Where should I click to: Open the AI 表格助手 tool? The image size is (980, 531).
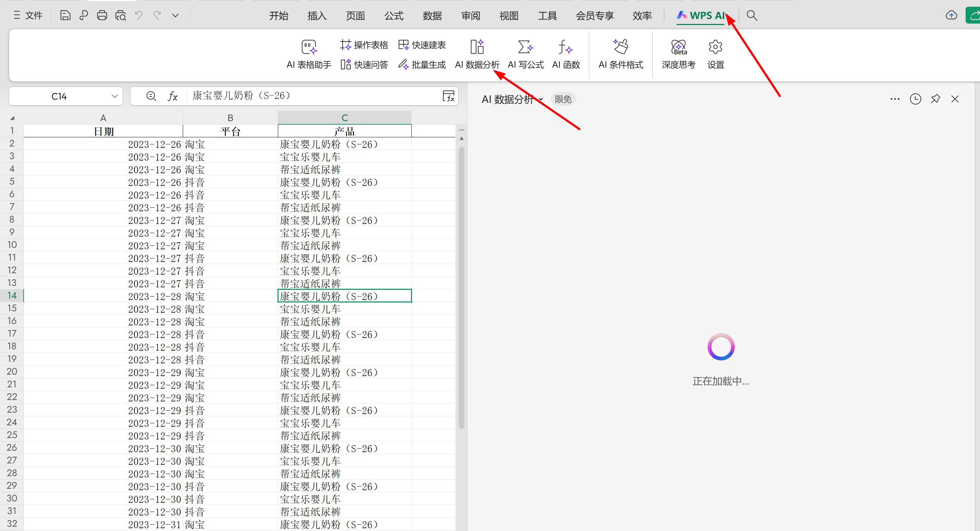point(308,48)
